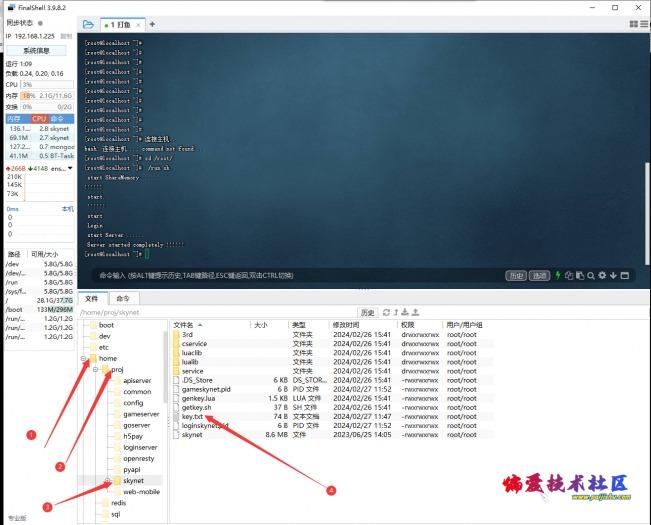The width and height of the screenshot is (651, 525).
Task: Refresh the file list
Action: point(386,312)
